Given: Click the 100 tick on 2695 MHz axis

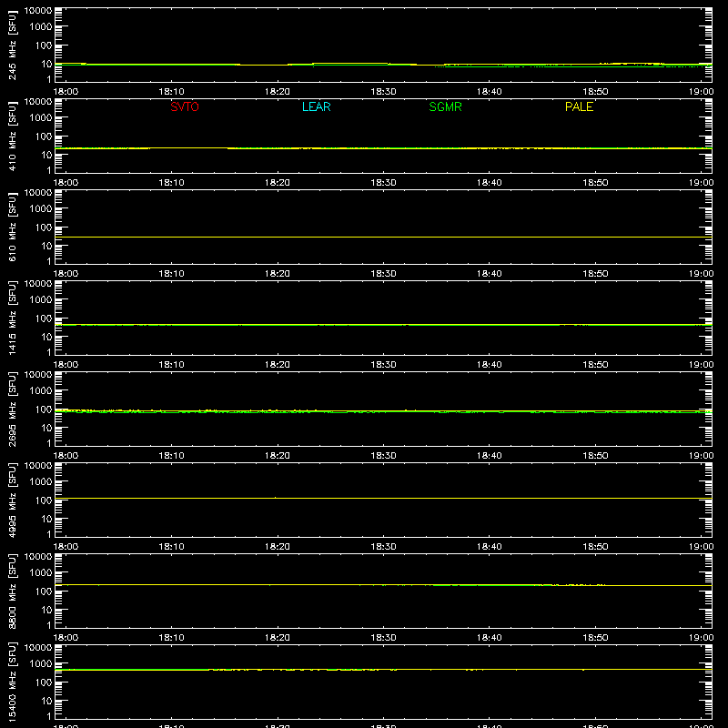Looking at the screenshot, I should click(x=44, y=409).
